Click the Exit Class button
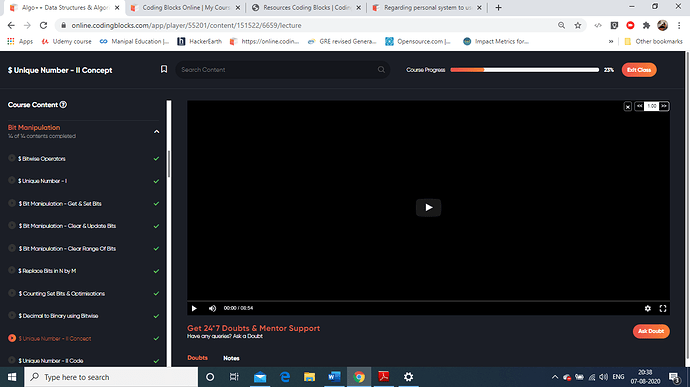Viewport: 690px width, 387px height. (x=639, y=70)
